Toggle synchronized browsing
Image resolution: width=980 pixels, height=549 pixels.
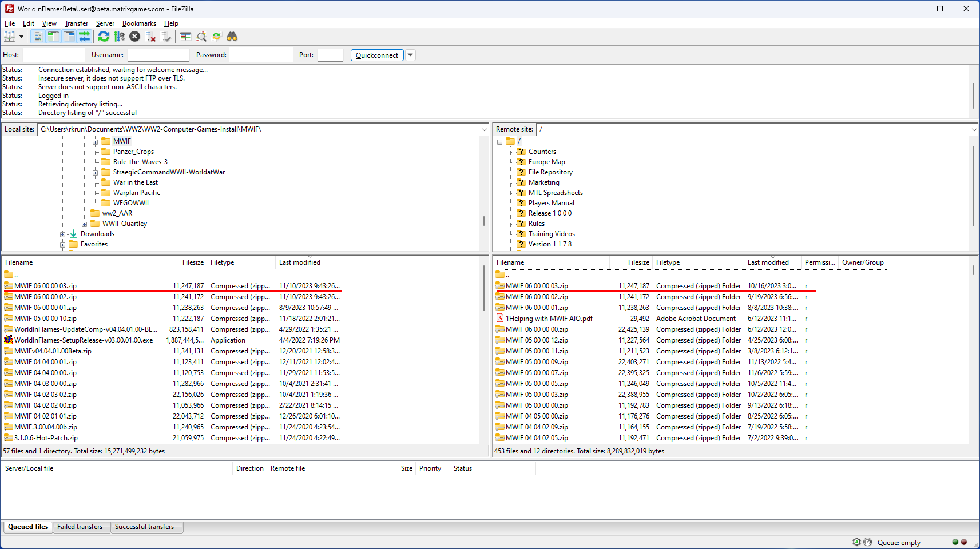coord(217,37)
